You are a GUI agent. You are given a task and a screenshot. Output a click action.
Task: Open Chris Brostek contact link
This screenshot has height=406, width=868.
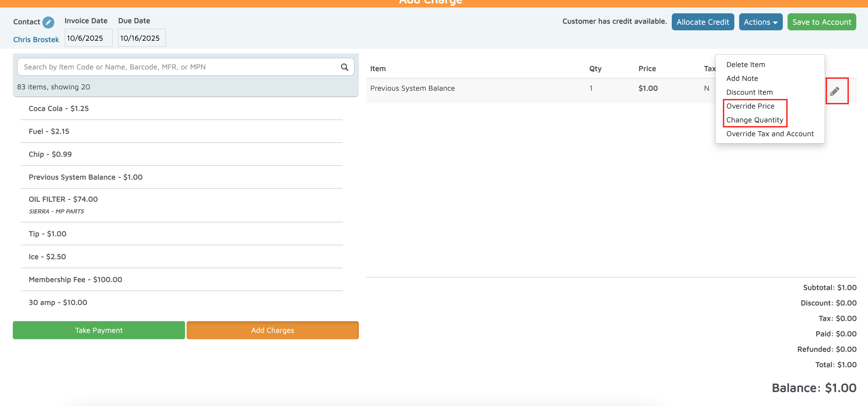(x=36, y=40)
